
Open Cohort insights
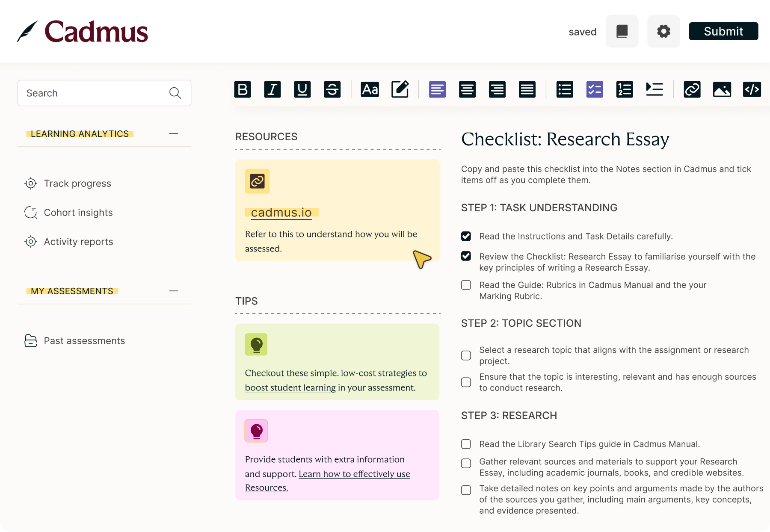click(x=69, y=213)
